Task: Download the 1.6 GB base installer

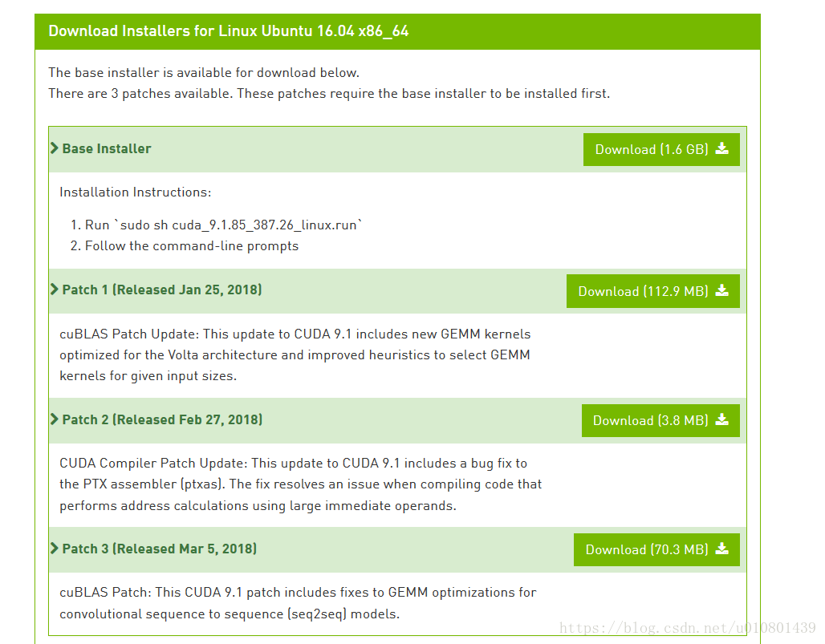Action: pos(661,149)
